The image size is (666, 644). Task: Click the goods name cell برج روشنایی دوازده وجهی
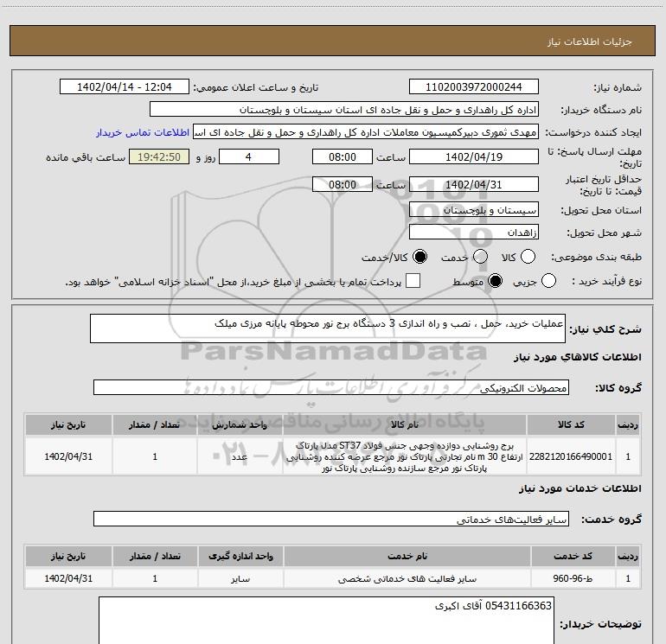[405, 456]
